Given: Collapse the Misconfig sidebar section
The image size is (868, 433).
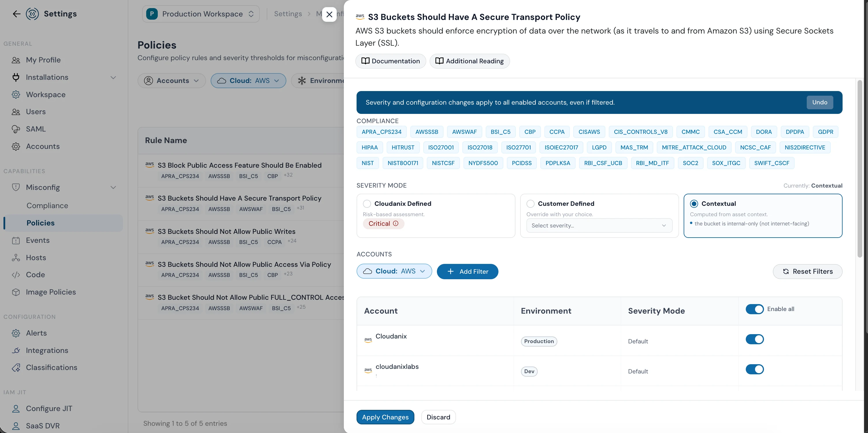Looking at the screenshot, I should (113, 187).
